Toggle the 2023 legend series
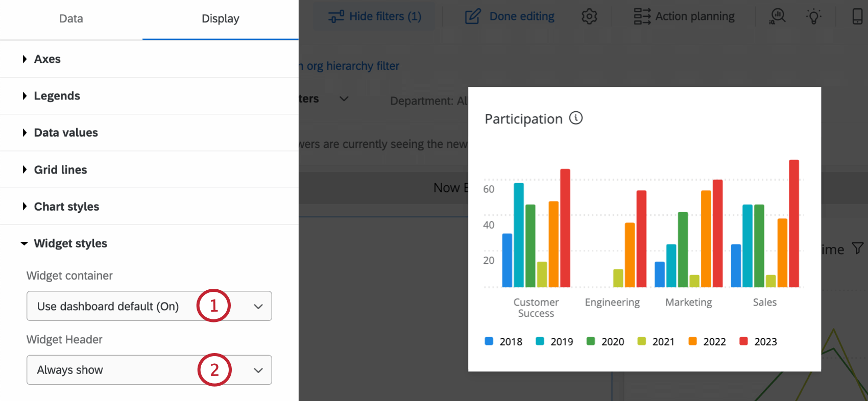The width and height of the screenshot is (868, 401). coord(758,341)
